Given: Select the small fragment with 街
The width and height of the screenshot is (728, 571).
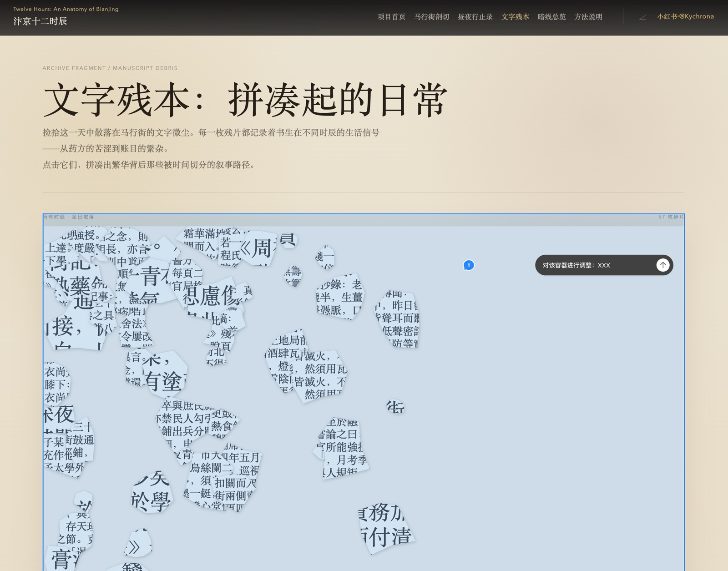Looking at the screenshot, I should (x=395, y=406).
